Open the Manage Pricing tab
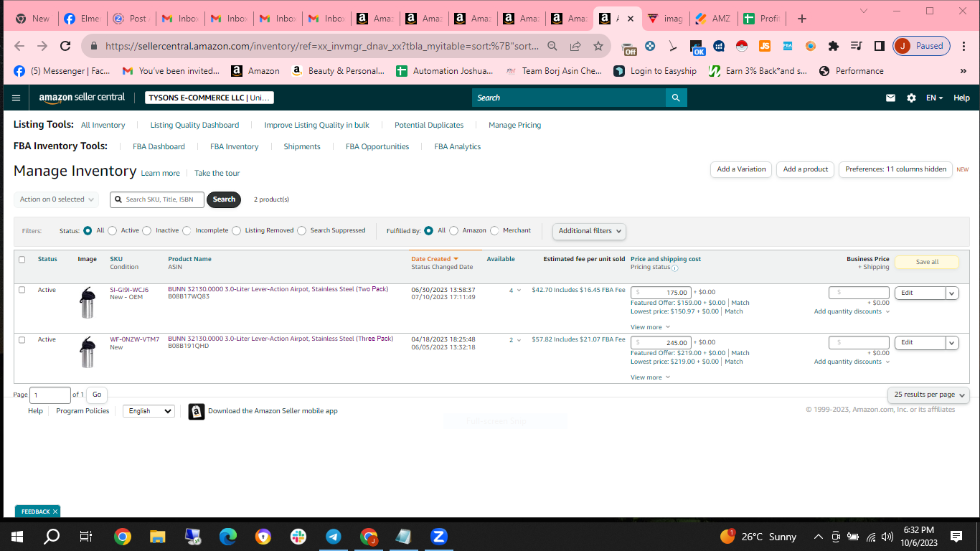This screenshot has height=551, width=980. [515, 125]
